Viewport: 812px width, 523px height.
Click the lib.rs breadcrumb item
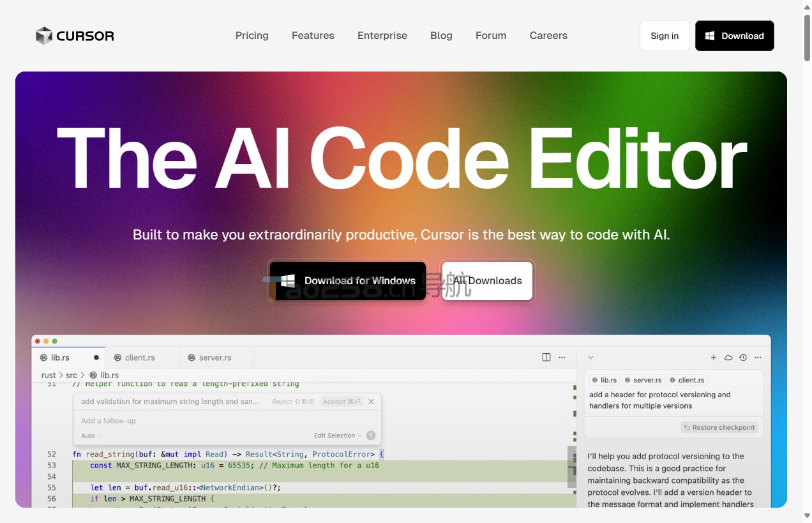[104, 375]
